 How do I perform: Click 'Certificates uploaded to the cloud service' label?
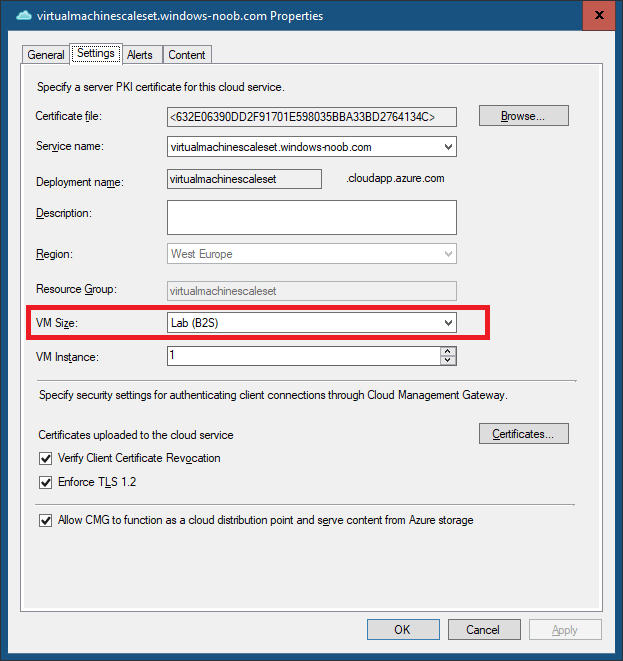(x=136, y=435)
